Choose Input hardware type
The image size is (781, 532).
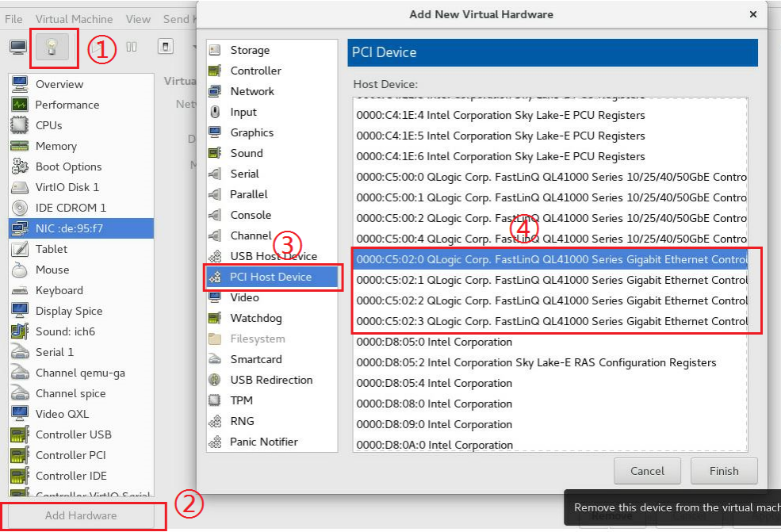pyautogui.click(x=272, y=112)
